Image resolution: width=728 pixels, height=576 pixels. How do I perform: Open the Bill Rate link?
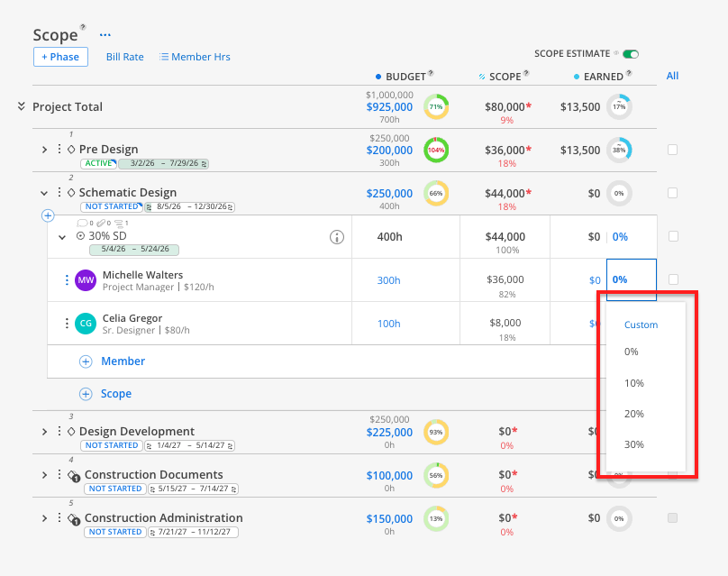(124, 57)
